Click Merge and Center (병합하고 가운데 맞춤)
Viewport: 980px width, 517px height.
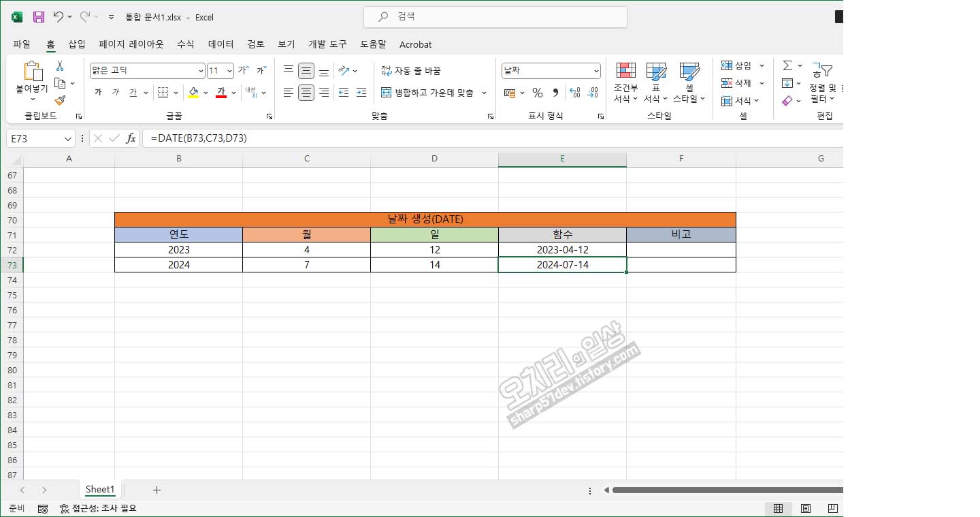click(427, 93)
